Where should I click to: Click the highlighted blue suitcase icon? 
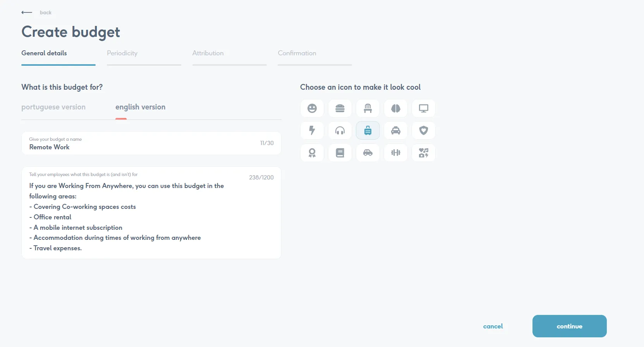point(368,130)
